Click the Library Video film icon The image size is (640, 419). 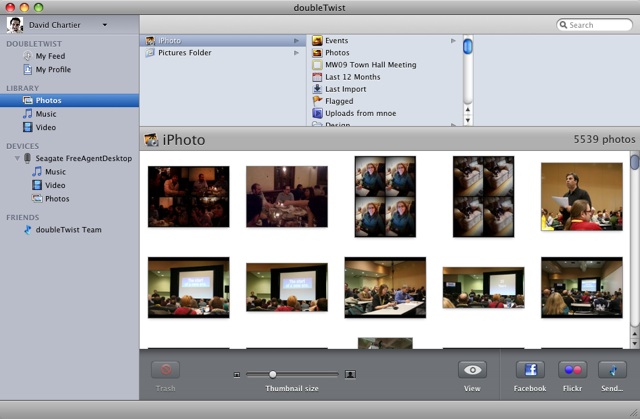(x=27, y=127)
